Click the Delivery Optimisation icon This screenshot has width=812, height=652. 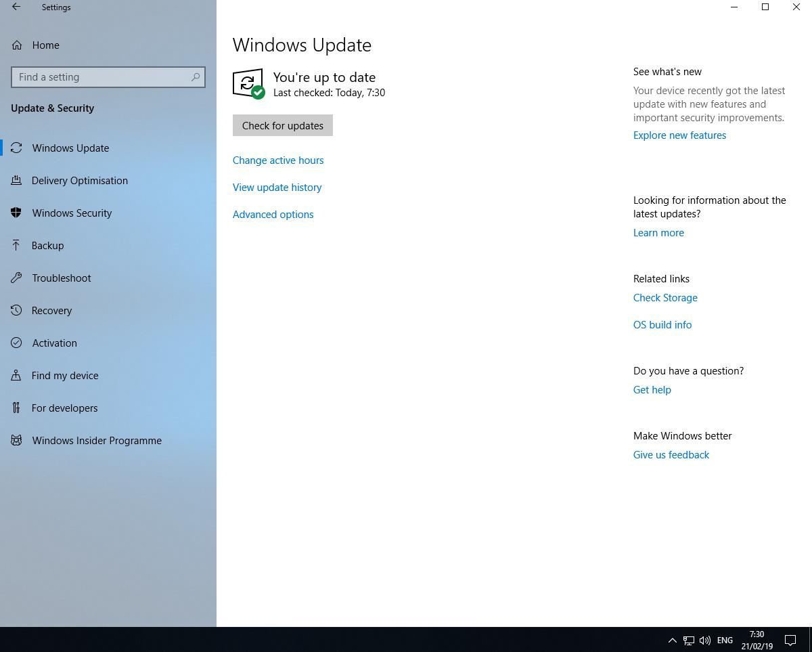point(17,180)
